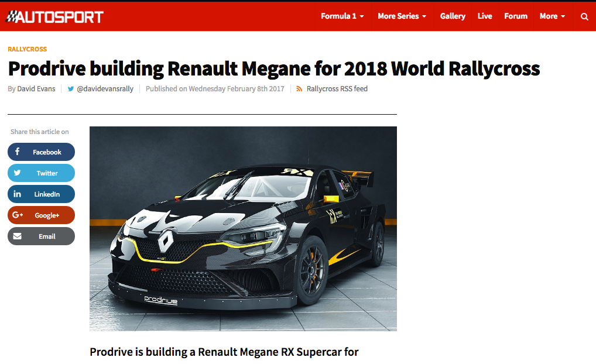The image size is (596, 364).
Task: Open the Live section
Action: (485, 16)
